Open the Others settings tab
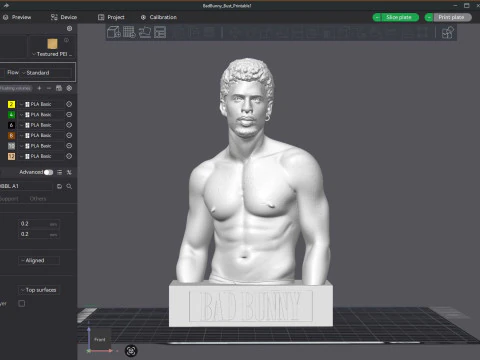The height and width of the screenshot is (360, 480). [x=38, y=199]
